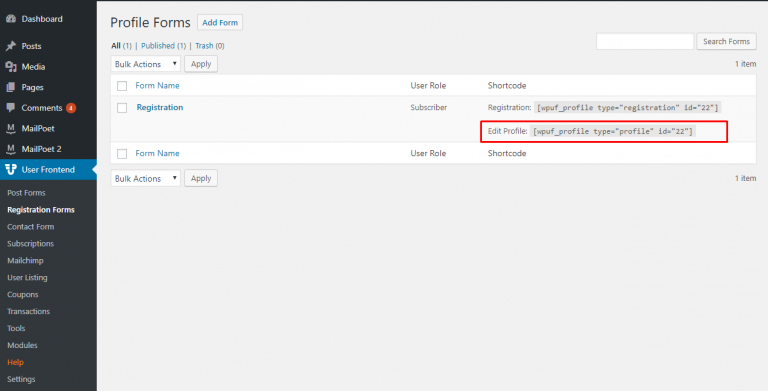Click the MailPoet 2 icon
Screen dimensions: 768x391
(x=11, y=149)
